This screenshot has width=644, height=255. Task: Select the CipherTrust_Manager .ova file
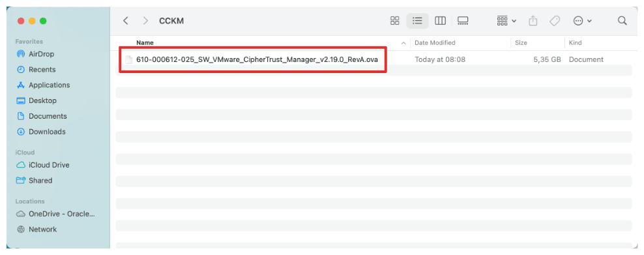pyautogui.click(x=257, y=59)
